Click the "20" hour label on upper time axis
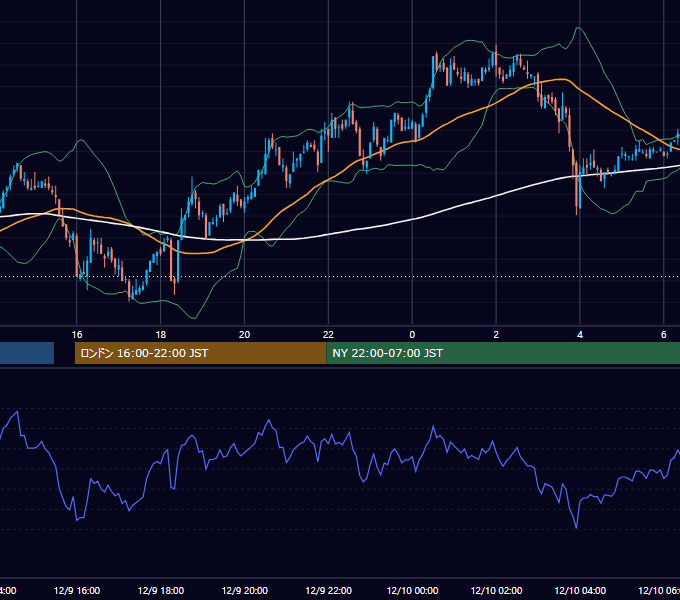 244,334
